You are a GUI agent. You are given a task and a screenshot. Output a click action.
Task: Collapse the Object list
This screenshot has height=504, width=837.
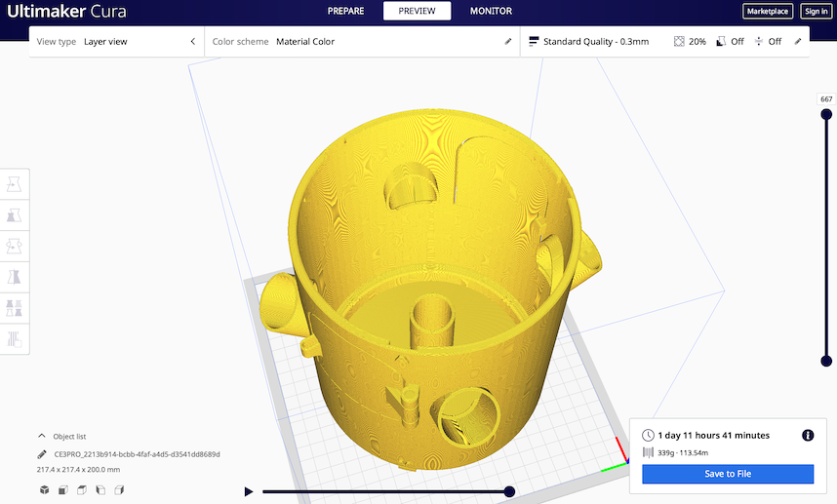(x=42, y=436)
